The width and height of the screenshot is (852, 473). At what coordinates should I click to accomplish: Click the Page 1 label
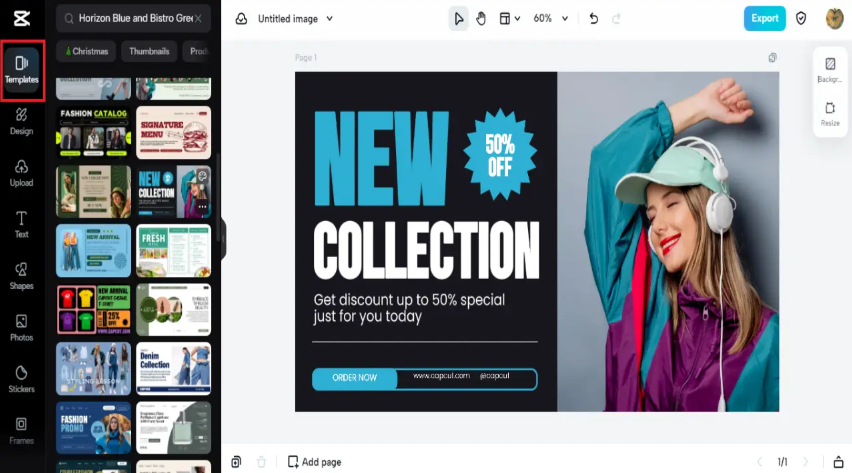tap(306, 58)
